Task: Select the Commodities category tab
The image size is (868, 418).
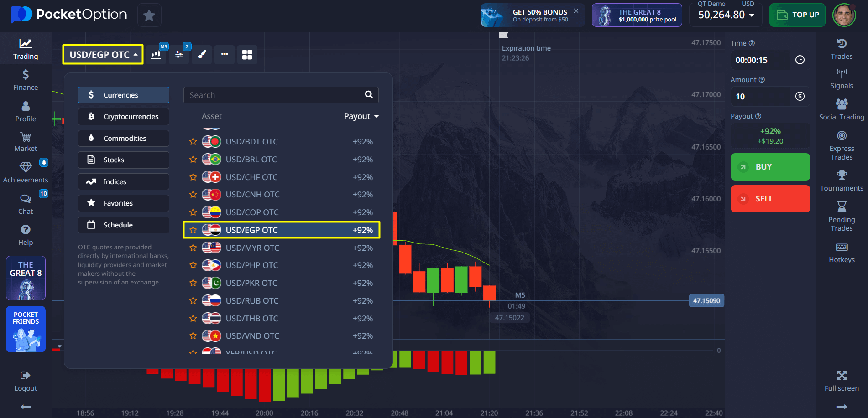Action: click(x=124, y=139)
